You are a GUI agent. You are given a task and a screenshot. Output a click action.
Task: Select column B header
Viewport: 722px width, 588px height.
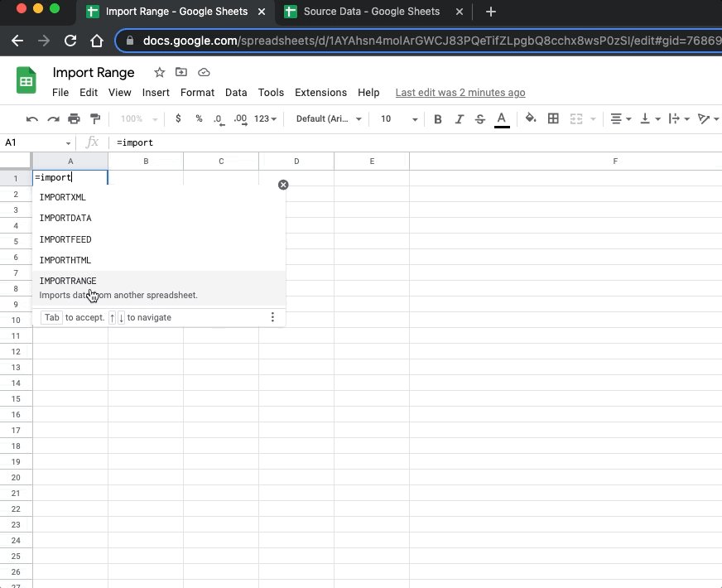146,161
